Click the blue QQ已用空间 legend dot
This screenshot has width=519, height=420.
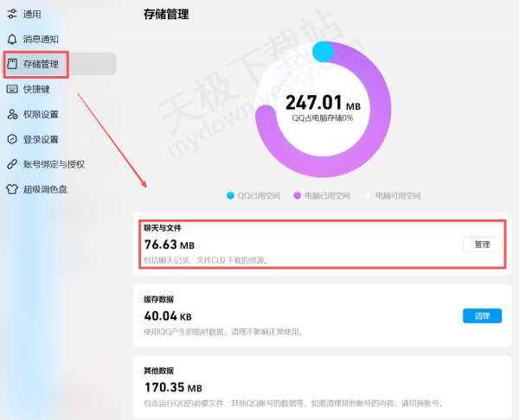230,196
